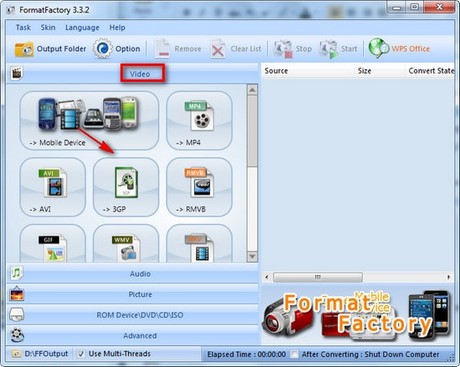
Task: Open the Task menu
Action: pyautogui.click(x=23, y=28)
